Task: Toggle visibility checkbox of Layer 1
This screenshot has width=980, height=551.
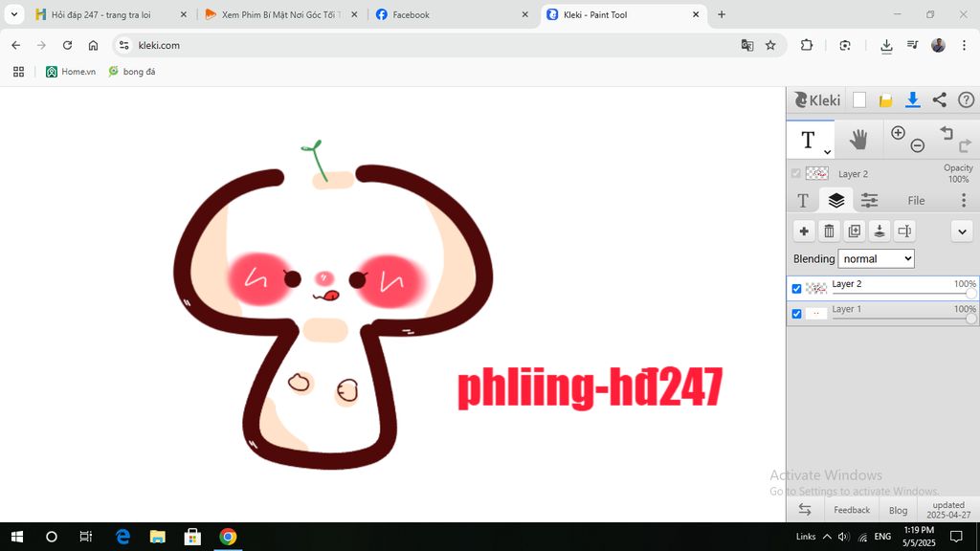Action: tap(796, 314)
